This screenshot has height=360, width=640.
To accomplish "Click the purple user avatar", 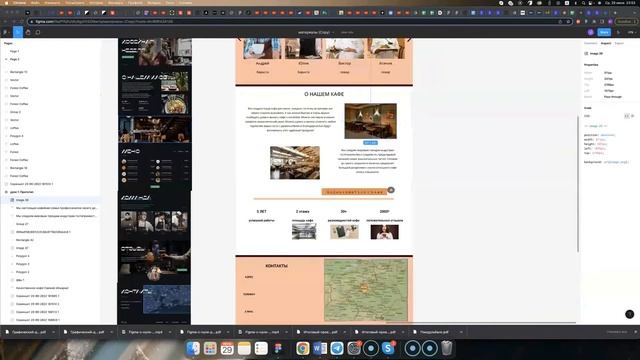I will pos(591,32).
